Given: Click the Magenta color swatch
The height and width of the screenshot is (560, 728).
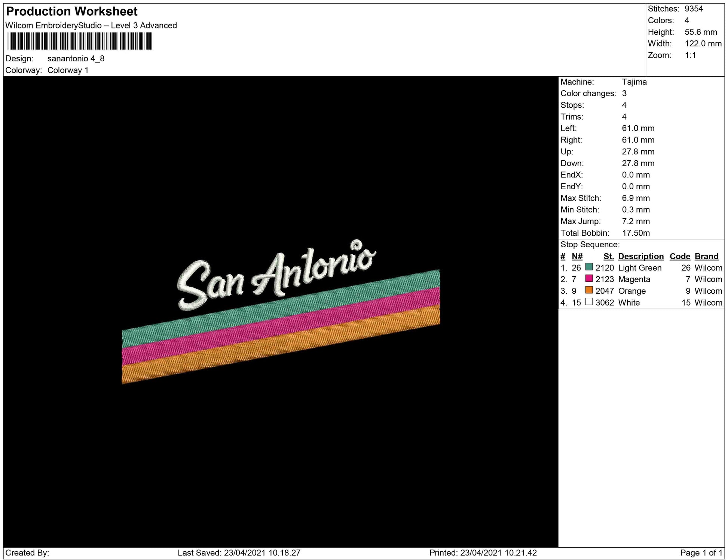Looking at the screenshot, I should pos(589,279).
